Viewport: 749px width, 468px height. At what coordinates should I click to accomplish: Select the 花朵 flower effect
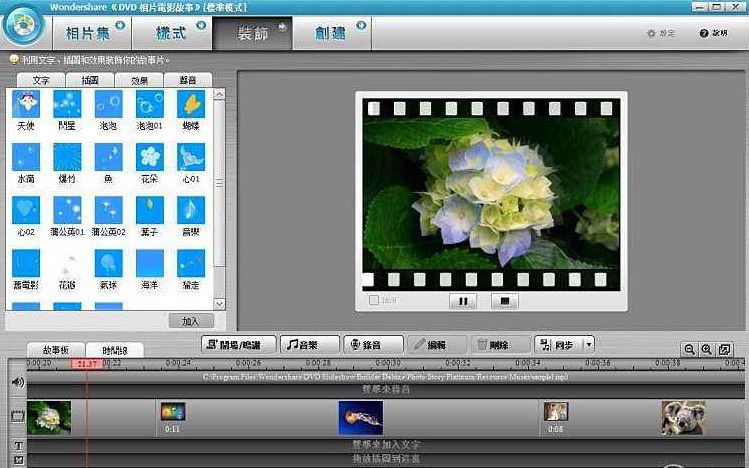click(150, 157)
